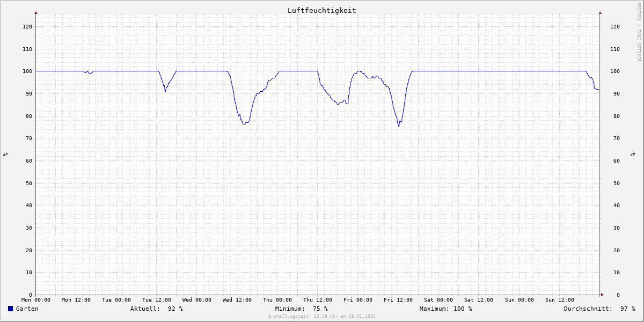Click the Tue 00:00 time axis label

click(116, 300)
